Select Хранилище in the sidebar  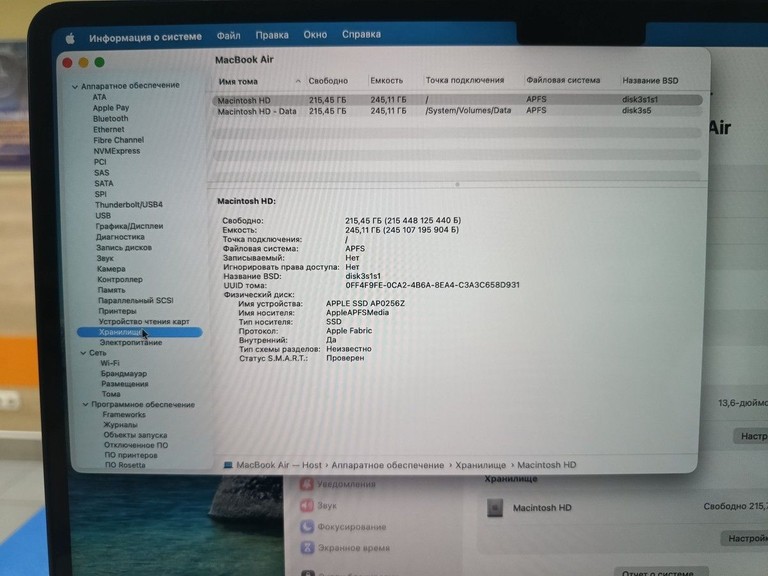140,333
